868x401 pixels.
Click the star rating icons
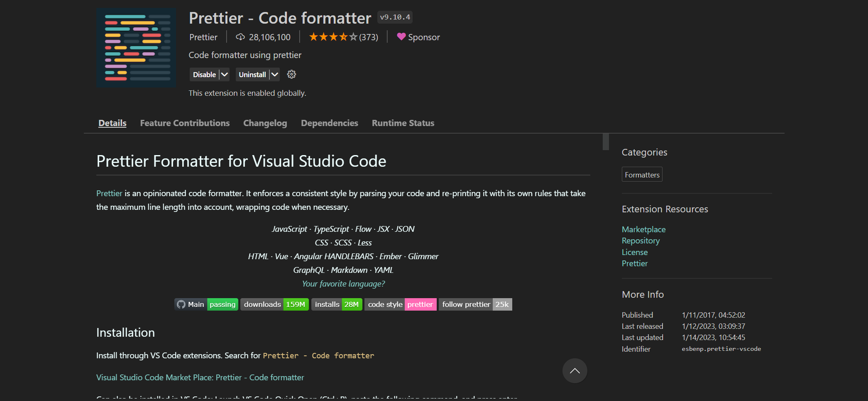click(333, 37)
